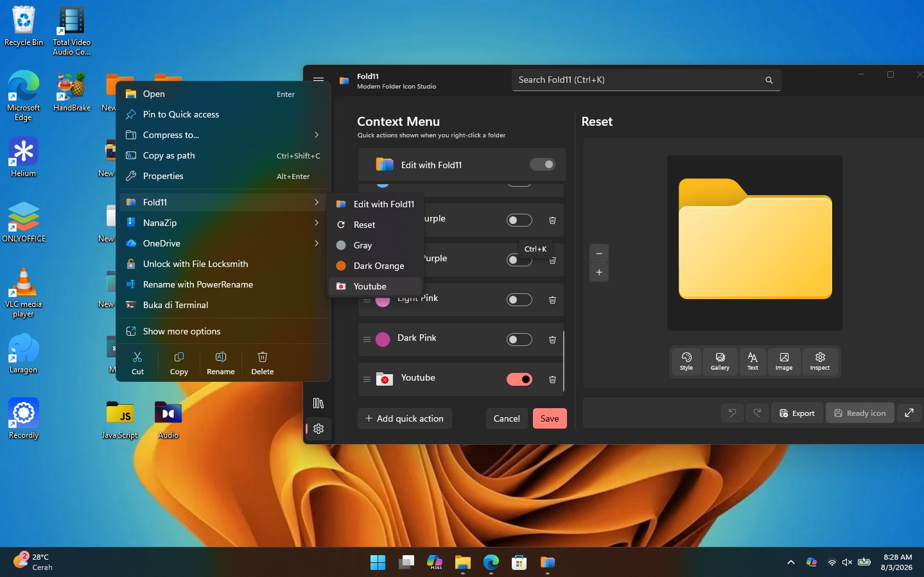Turn on the Dark Pink quick action switch
924x577 pixels.
[x=519, y=340]
